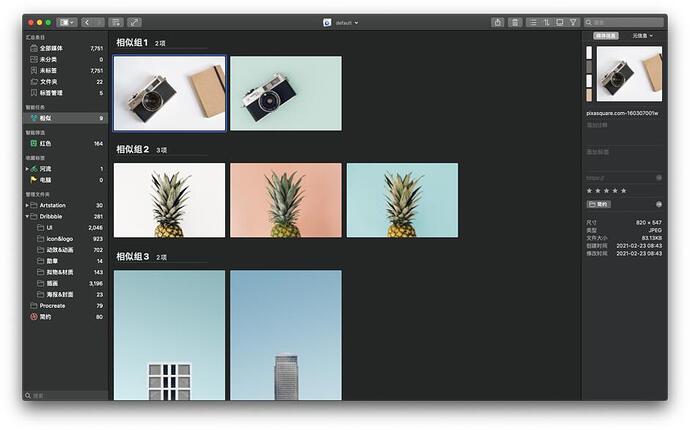Click the trash delete icon in toolbar
Screen dimensions: 690x430
pos(515,22)
